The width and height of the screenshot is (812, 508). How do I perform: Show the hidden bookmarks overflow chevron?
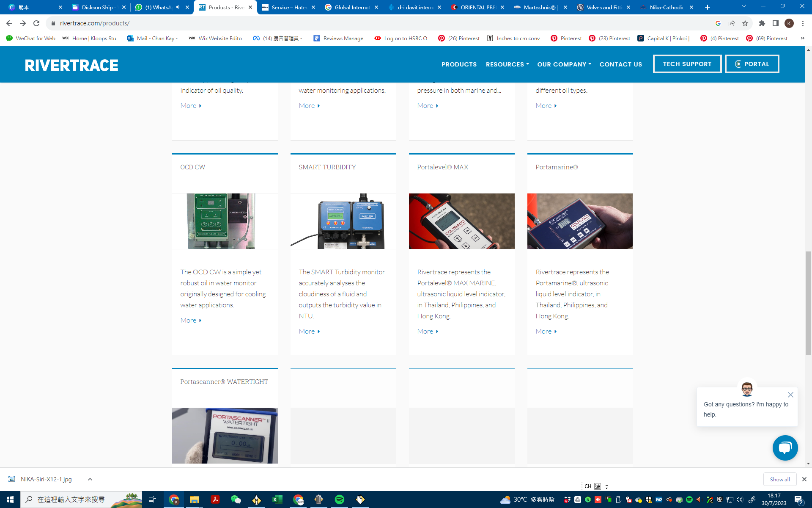click(802, 38)
